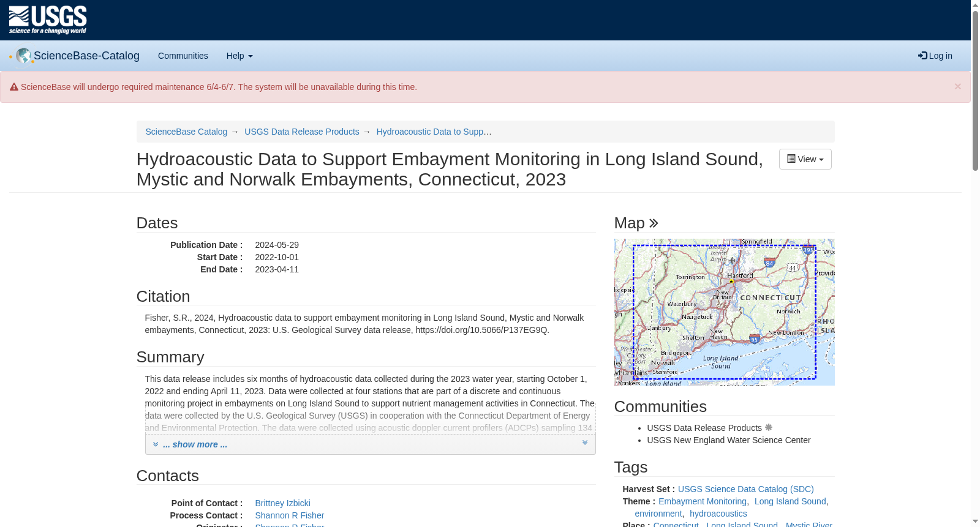Screen dimensions: 980x527
Task: Open USGS Science Data Catalog (SDC) link
Action: click(x=745, y=489)
